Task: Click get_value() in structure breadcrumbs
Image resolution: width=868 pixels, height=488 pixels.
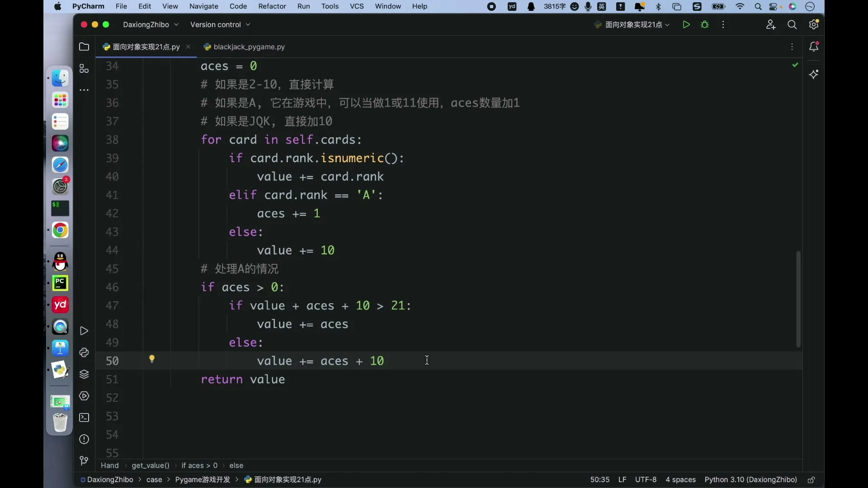Action: (x=151, y=466)
